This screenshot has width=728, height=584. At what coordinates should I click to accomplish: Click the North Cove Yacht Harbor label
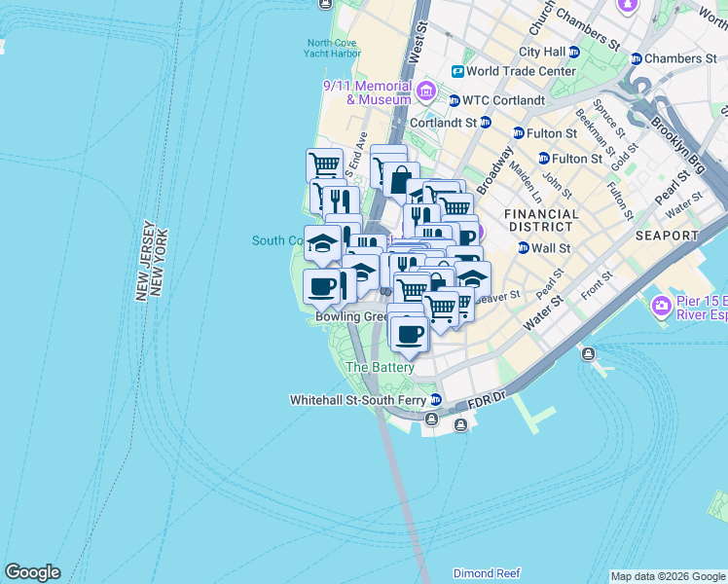332,49
